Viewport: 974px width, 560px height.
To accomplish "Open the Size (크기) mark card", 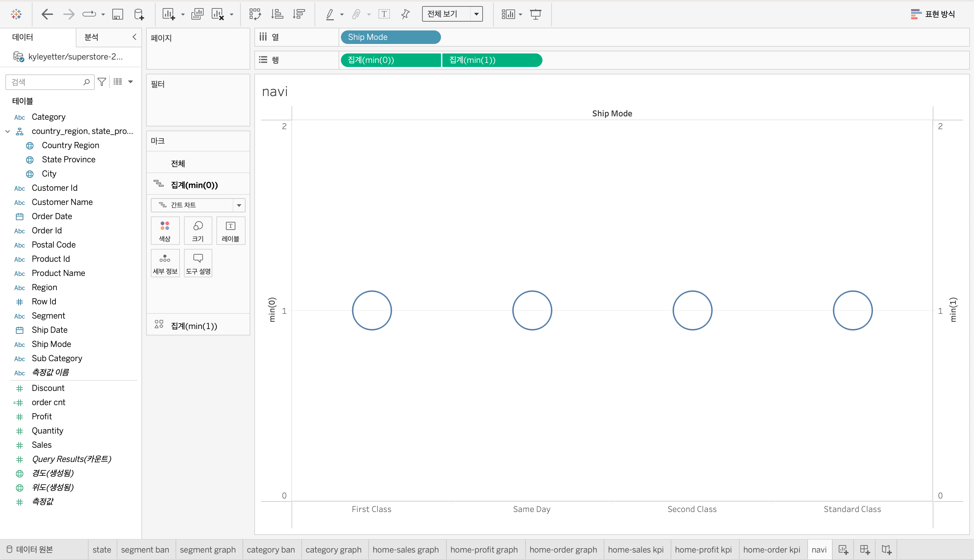I will [x=198, y=231].
